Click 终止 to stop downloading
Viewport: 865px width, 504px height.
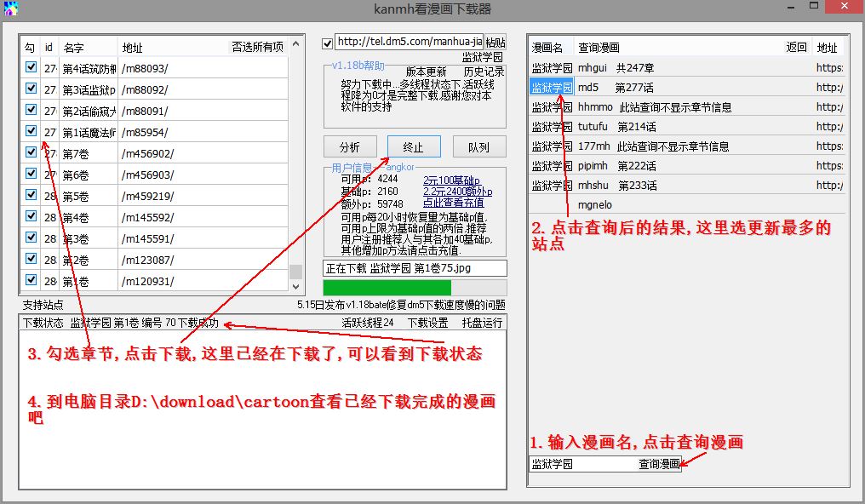pos(414,146)
